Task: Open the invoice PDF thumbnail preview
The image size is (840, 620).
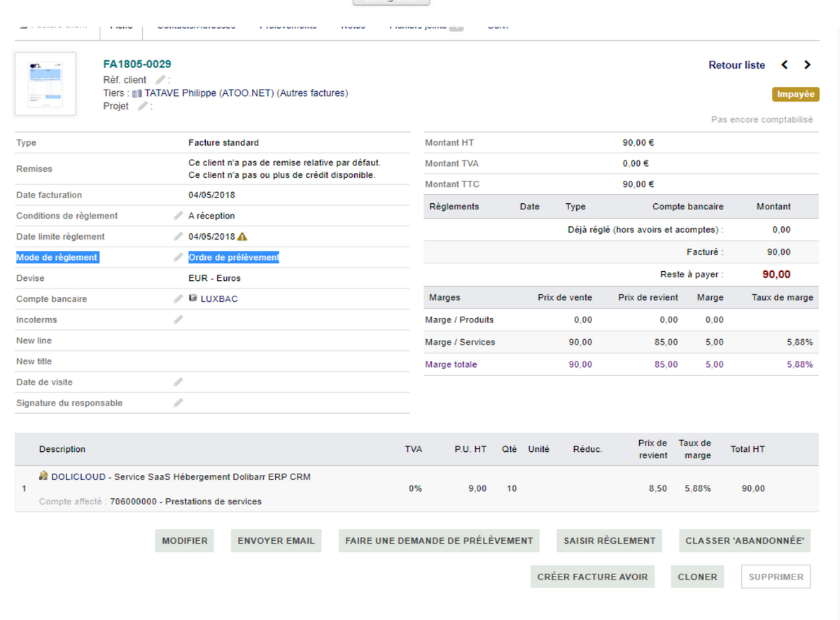Action: coord(45,83)
